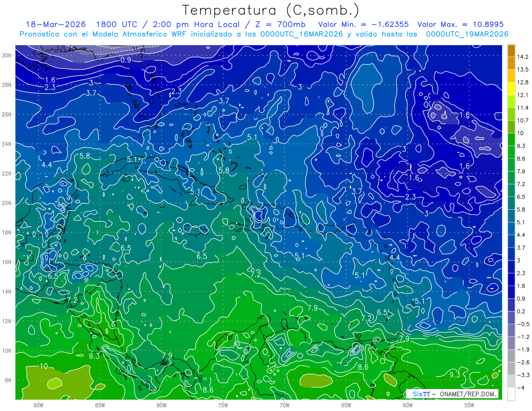Click swatch between 13.5 and 14.2
Image resolution: width=532 pixels, height=411 pixels.
coord(511,63)
